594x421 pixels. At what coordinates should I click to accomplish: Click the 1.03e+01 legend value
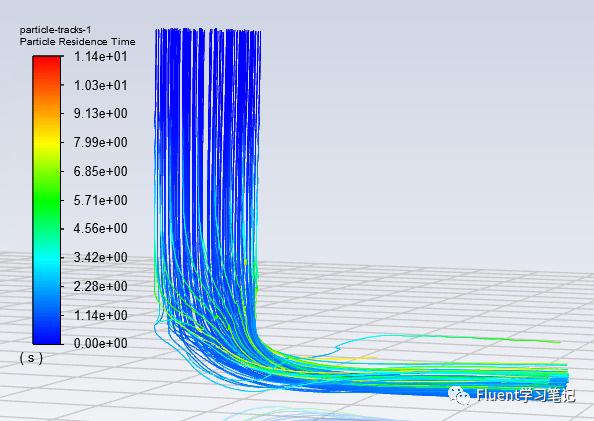coord(100,85)
